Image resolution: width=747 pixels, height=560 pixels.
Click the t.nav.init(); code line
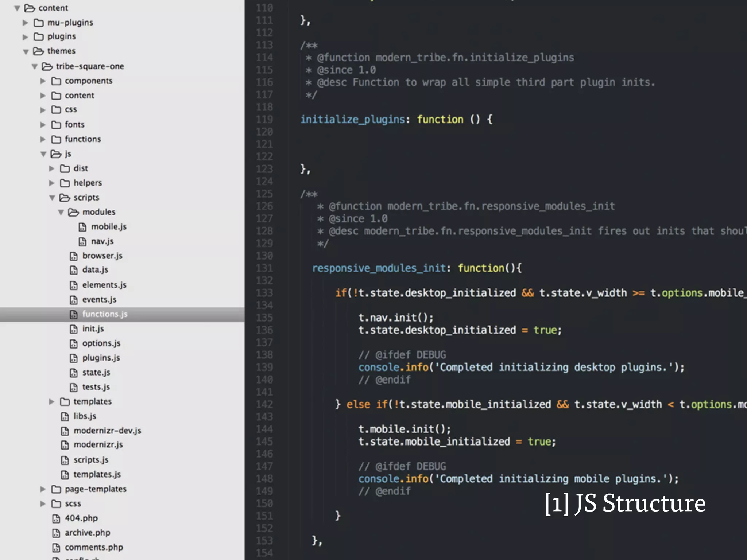pos(396,318)
